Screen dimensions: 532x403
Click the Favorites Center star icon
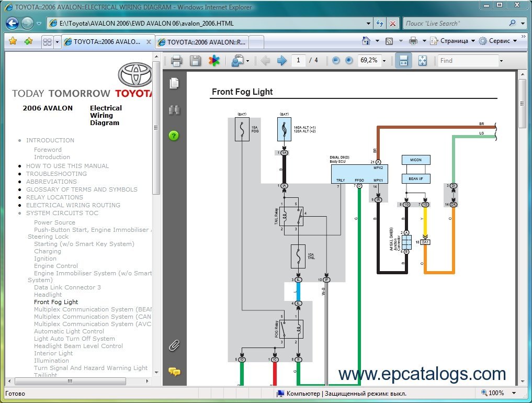[x=13, y=41]
